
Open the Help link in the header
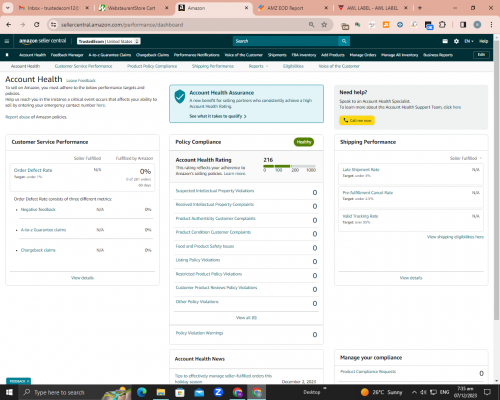[x=484, y=41]
